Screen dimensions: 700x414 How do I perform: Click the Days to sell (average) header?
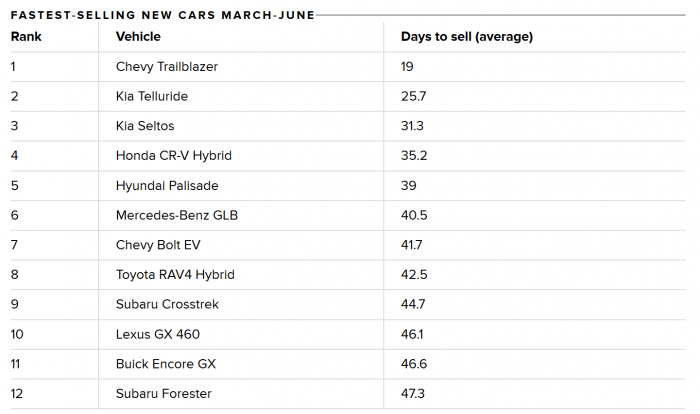[x=466, y=37]
